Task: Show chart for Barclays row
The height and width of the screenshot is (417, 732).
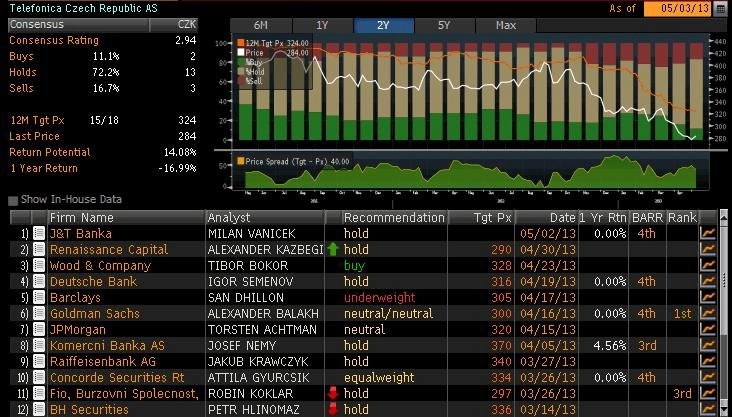Action: pyautogui.click(x=708, y=297)
